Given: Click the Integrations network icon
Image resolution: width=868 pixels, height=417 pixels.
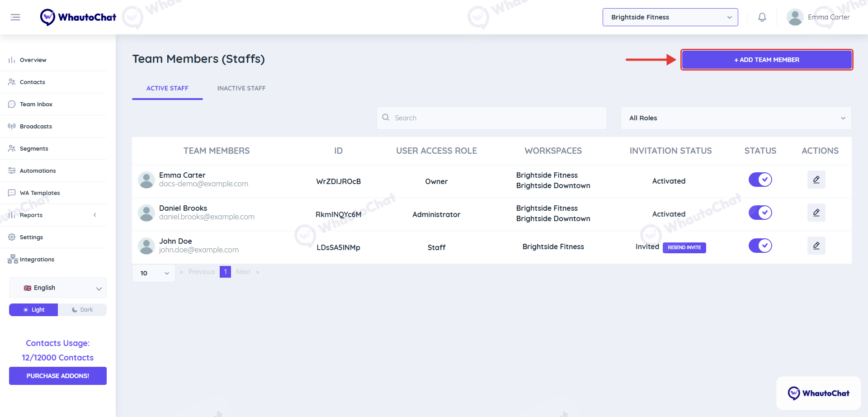Looking at the screenshot, I should click(13, 259).
